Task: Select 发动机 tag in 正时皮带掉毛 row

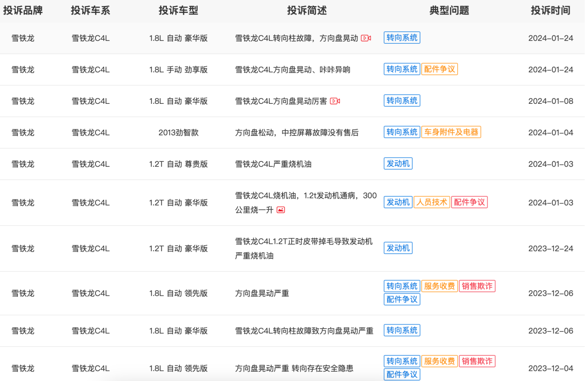Action: coord(398,248)
